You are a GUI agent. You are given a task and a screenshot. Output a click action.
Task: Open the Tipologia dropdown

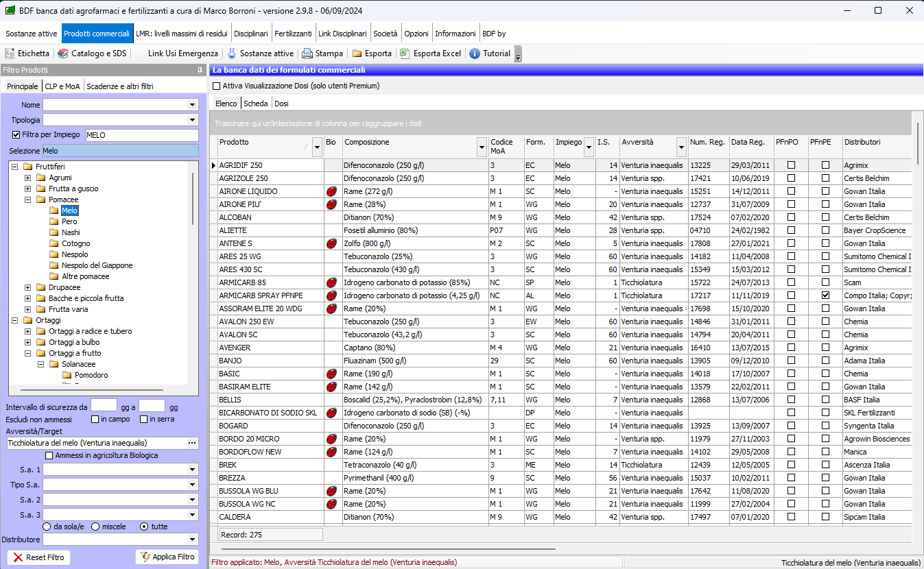coord(193,120)
